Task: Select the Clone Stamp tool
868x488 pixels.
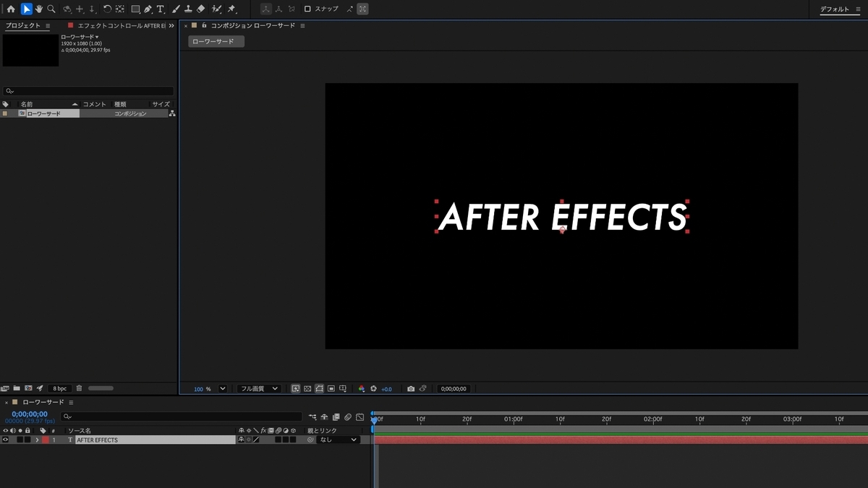Action: point(188,9)
